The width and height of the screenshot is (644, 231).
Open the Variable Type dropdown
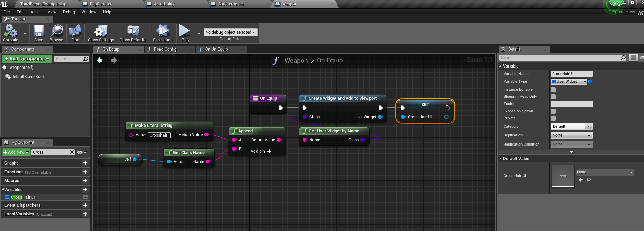pyautogui.click(x=569, y=82)
